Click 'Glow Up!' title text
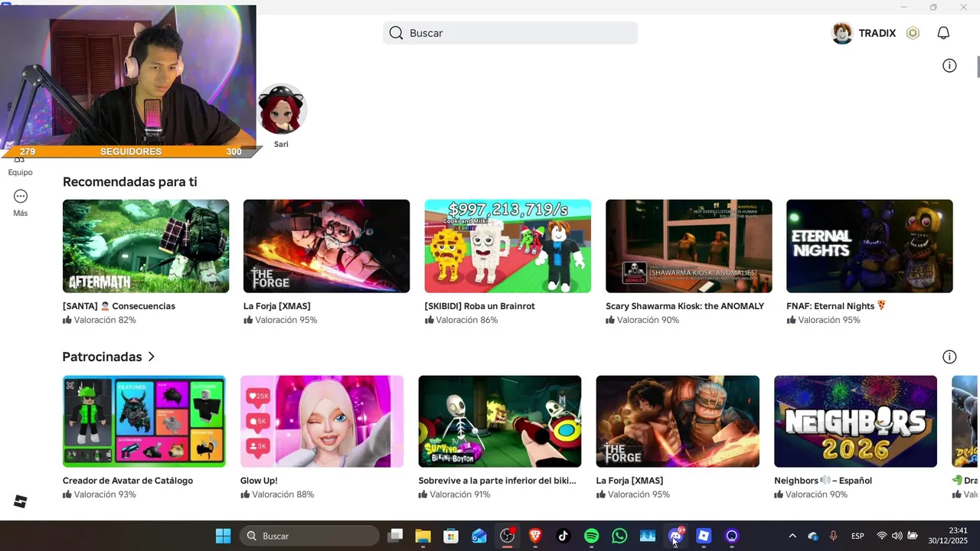Image resolution: width=980 pixels, height=551 pixels. click(259, 481)
